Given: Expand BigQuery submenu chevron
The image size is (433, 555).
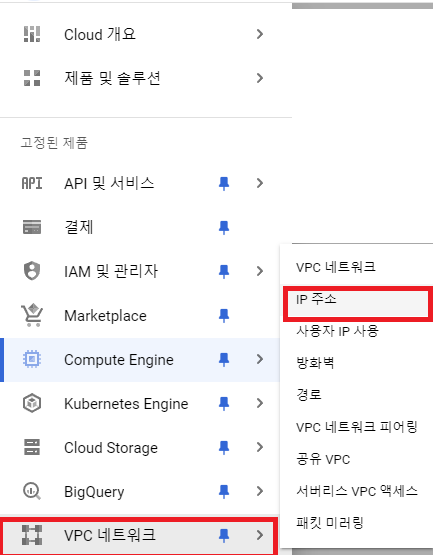Looking at the screenshot, I should click(260, 491).
